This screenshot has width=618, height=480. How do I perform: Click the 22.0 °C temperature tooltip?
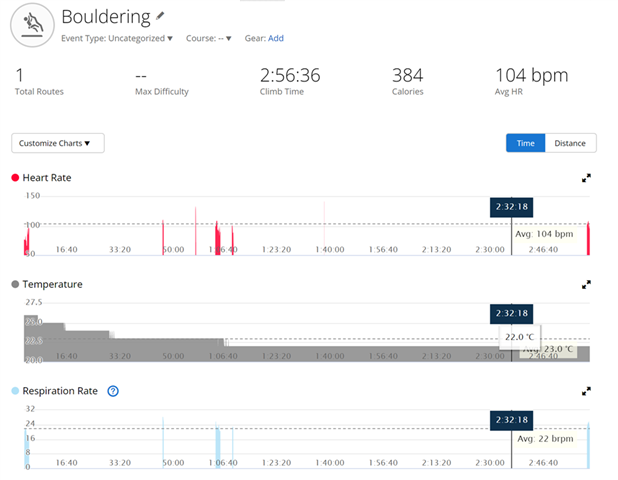[519, 337]
